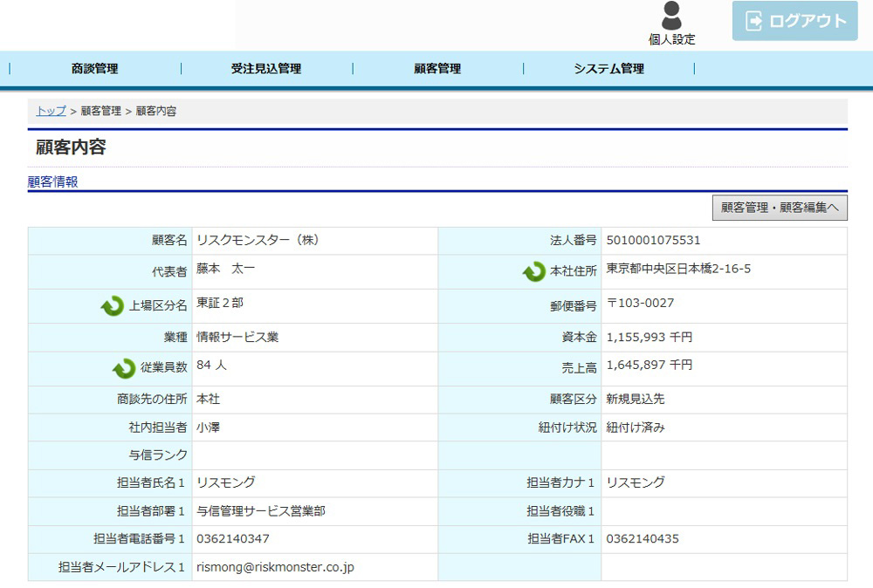Click the トップ breadcrumb link
This screenshot has height=588, width=873.
tap(51, 111)
